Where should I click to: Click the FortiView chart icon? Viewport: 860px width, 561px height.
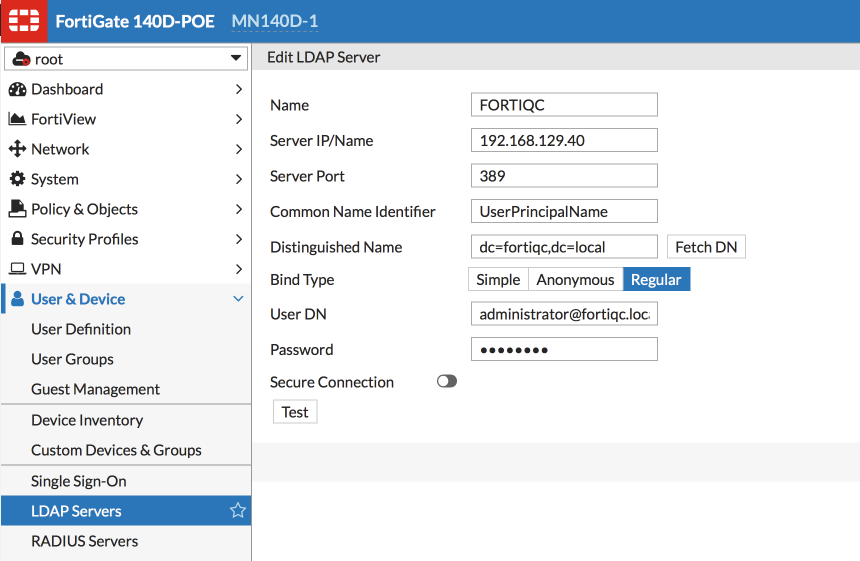tap(18, 119)
